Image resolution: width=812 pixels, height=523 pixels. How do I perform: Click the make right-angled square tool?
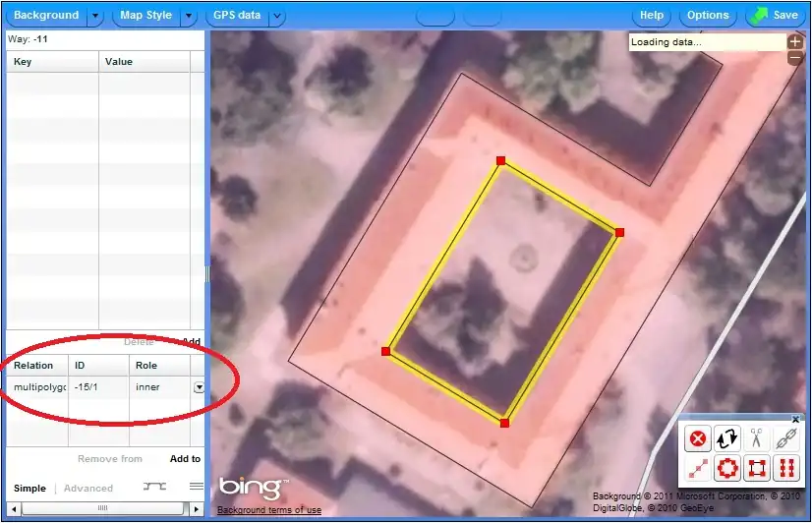pyautogui.click(x=756, y=467)
